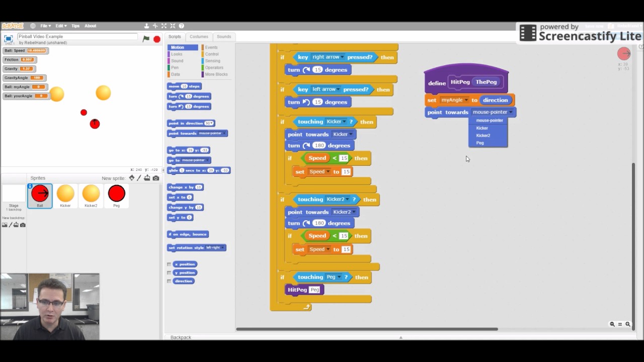Open the About link
Image resolution: width=644 pixels, height=362 pixels.
point(91,26)
